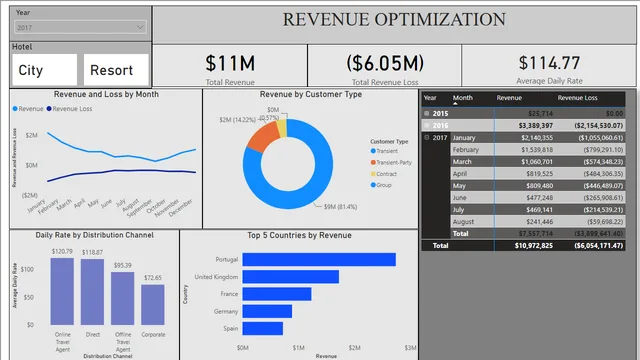Click the Contract legend entry
640x360 pixels.
tap(383, 174)
